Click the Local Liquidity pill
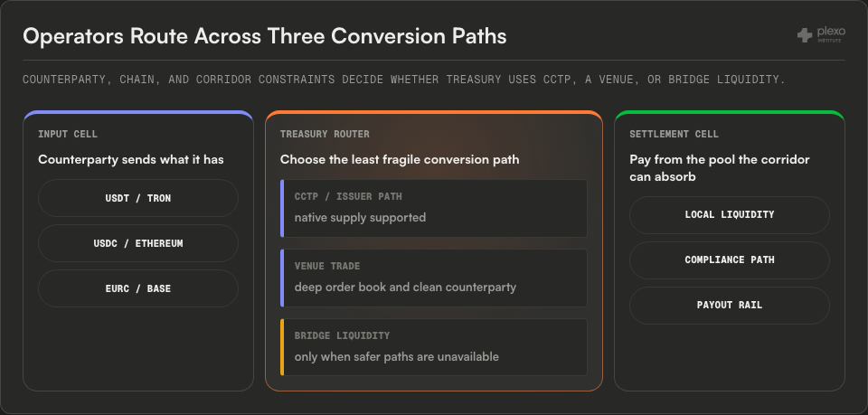This screenshot has width=868, height=415. click(x=730, y=215)
